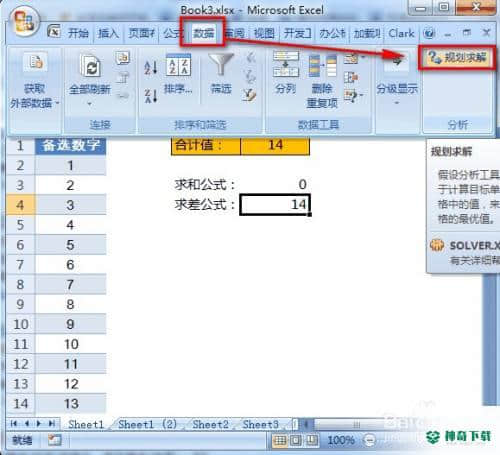Switch to Page Break Preview button
Image resolution: width=500 pixels, height=455 pixels.
(311, 441)
